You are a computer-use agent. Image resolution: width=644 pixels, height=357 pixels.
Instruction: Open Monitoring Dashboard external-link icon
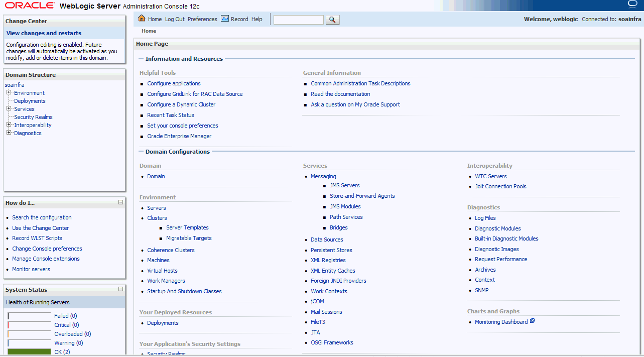click(x=532, y=321)
